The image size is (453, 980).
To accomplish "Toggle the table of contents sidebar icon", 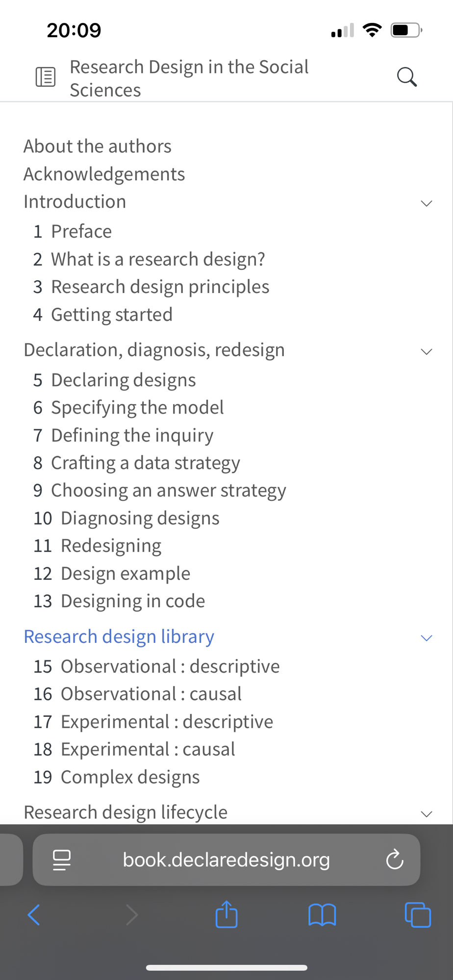I will click(x=46, y=77).
